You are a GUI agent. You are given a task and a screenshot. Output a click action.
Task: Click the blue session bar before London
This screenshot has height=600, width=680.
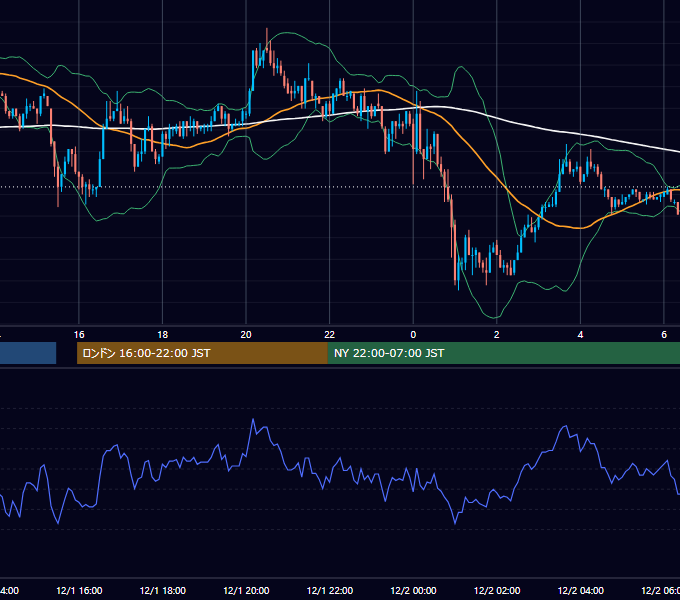tap(28, 353)
